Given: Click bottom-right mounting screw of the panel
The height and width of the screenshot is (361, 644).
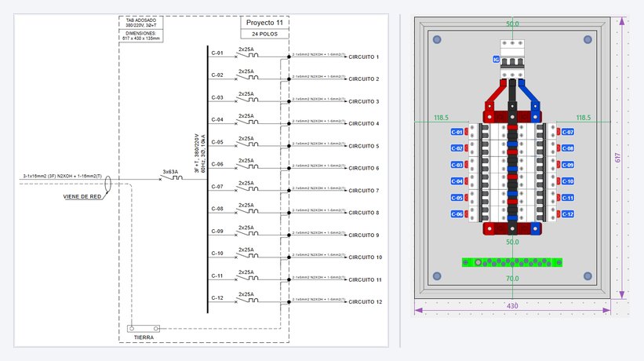Looking at the screenshot, I should click(x=588, y=276).
